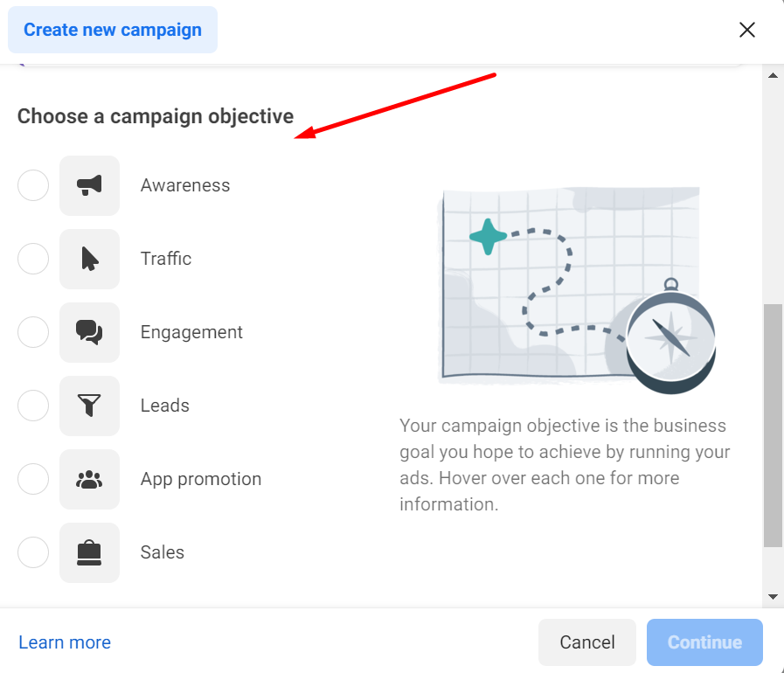This screenshot has width=784, height=673.
Task: Click the scrollbar up arrow
Action: click(x=773, y=75)
